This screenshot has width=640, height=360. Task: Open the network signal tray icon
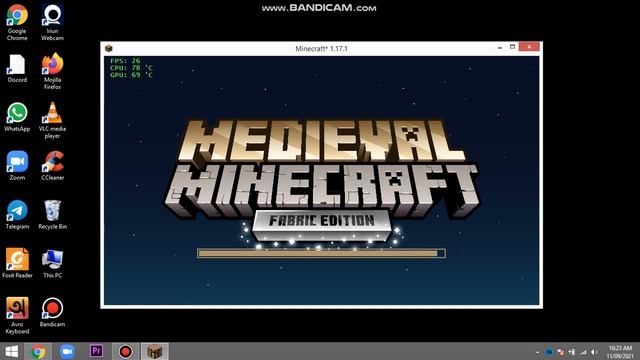click(584, 352)
